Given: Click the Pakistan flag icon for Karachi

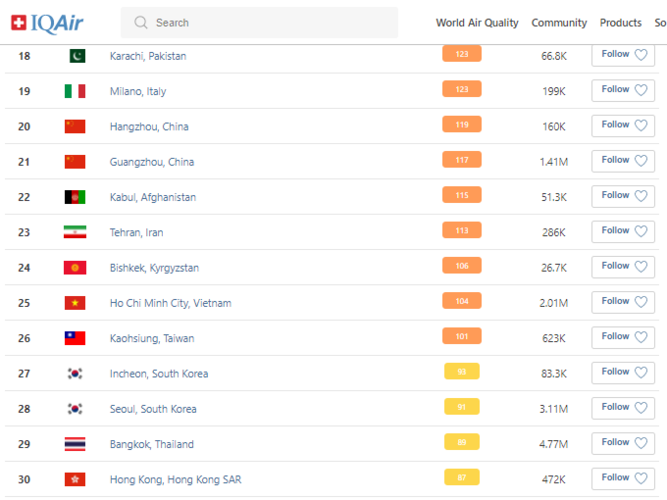Looking at the screenshot, I should pos(76,56).
